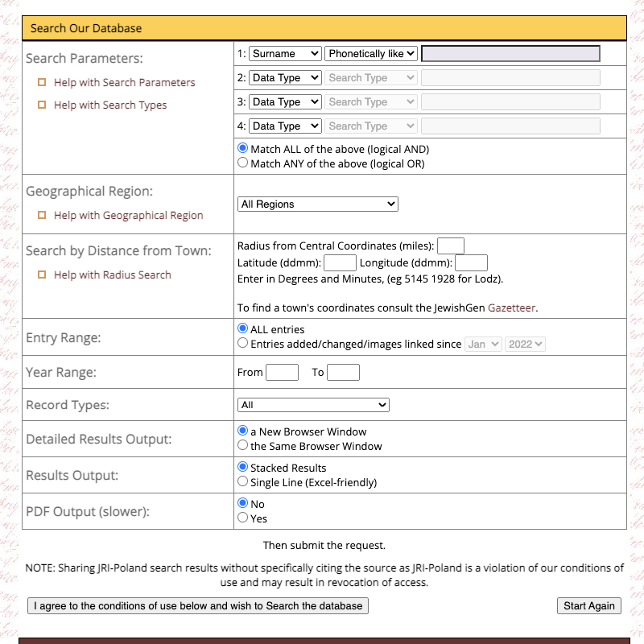Open Help with Search Types link
644x644 pixels.
[x=110, y=105]
